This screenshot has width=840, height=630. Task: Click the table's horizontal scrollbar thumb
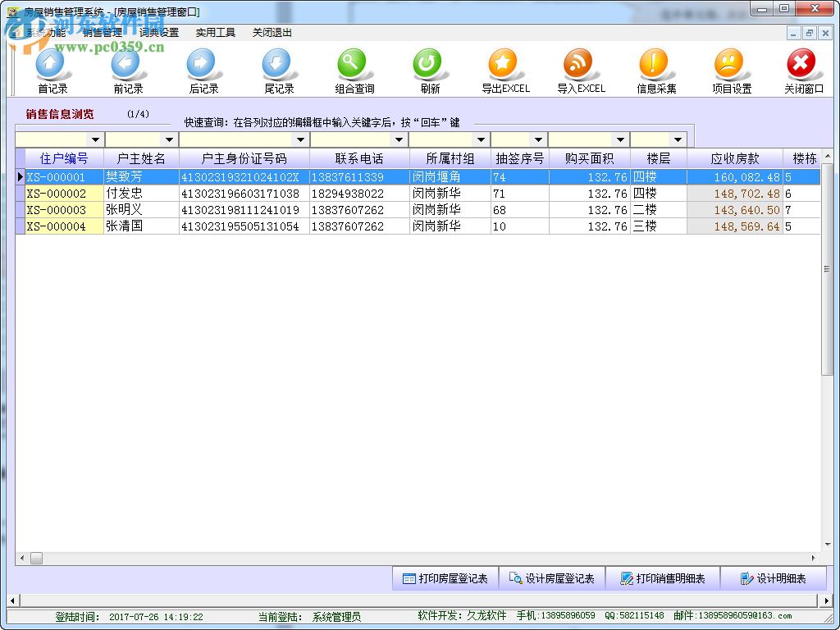coord(36,558)
